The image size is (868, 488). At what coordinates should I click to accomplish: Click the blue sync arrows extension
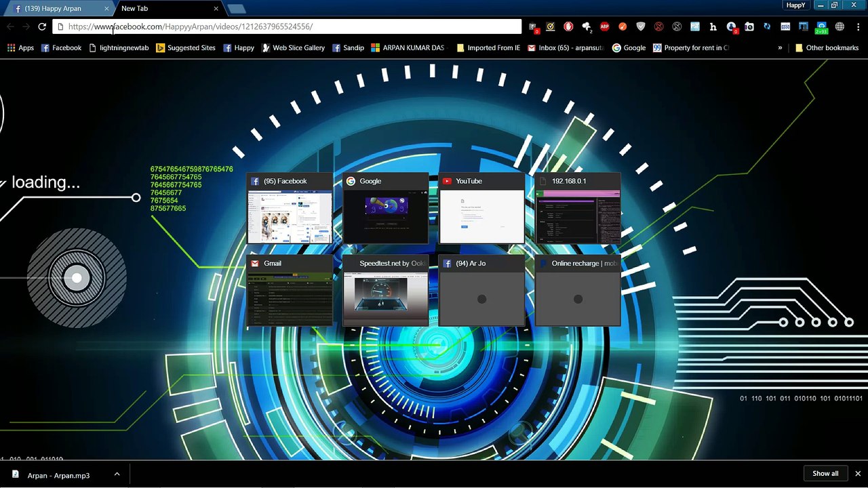pos(767,26)
